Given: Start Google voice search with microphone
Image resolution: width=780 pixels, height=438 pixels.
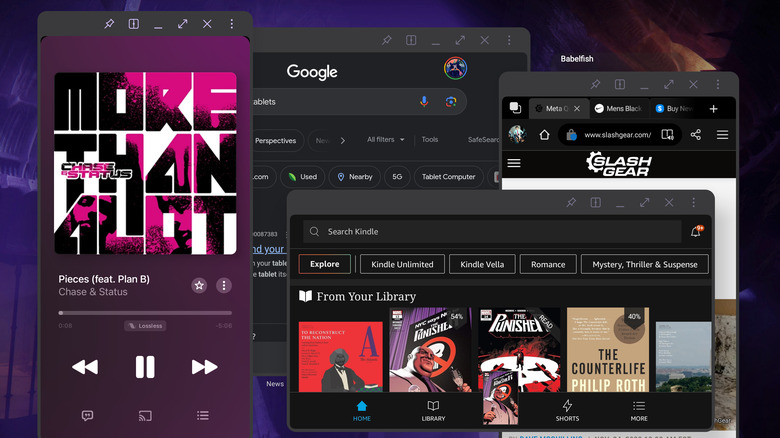Looking at the screenshot, I should (x=424, y=101).
